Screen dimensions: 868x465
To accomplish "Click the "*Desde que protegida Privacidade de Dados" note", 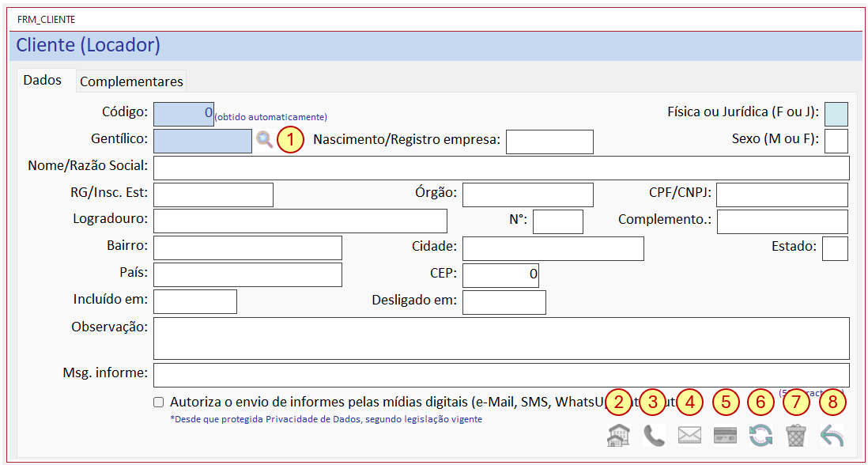I will pyautogui.click(x=326, y=420).
